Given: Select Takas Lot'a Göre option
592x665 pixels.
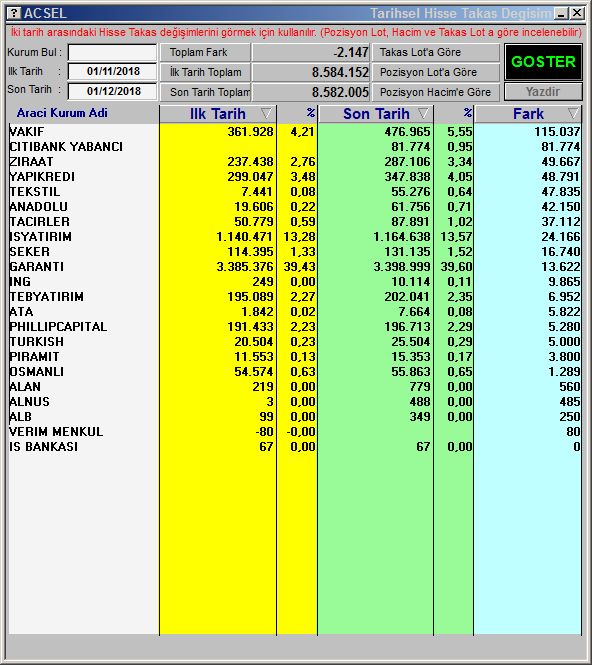Looking at the screenshot, I should (x=436, y=53).
